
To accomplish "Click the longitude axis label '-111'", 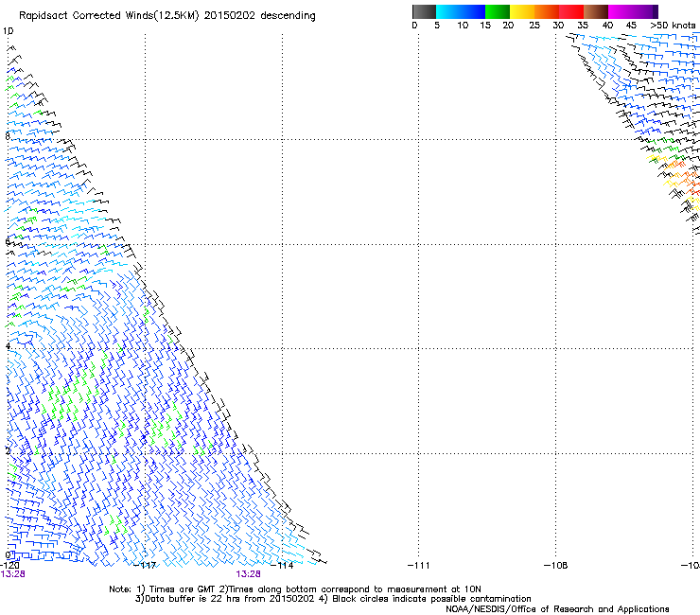I will coord(419,566).
